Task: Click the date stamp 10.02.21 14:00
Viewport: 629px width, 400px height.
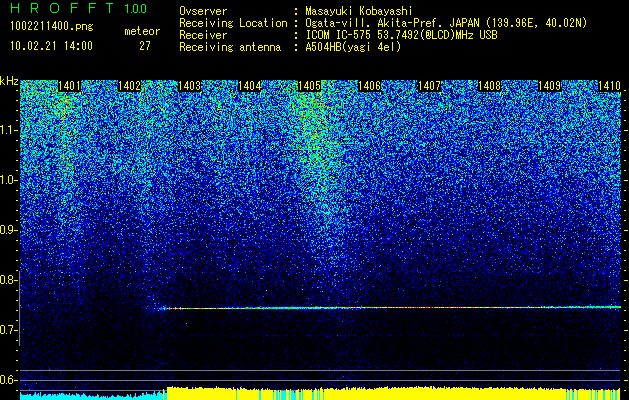Action: pos(51,46)
